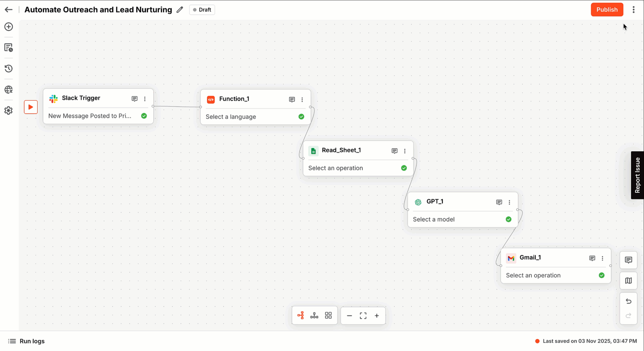Enable grid layout view
The width and height of the screenshot is (644, 351).
[328, 315]
